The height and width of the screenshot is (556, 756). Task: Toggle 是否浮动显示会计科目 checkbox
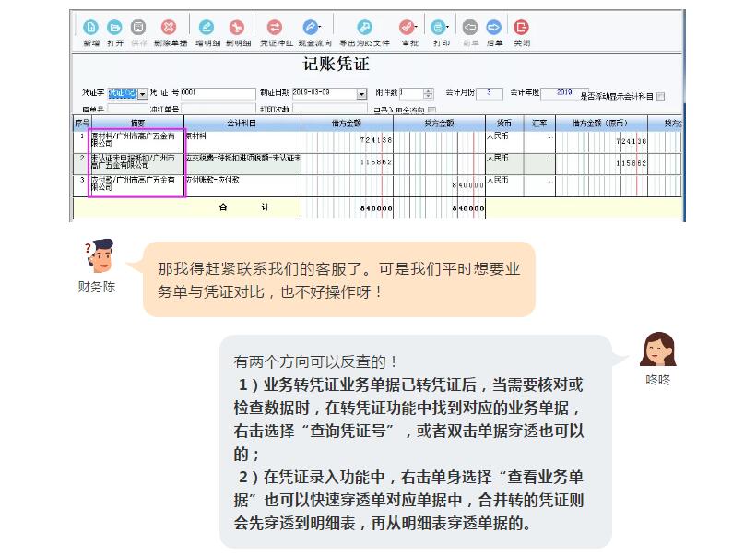click(660, 96)
